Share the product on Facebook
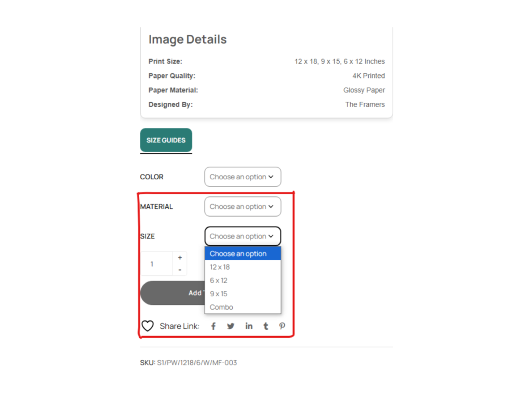Viewport: 532px width, 399px height. [213, 326]
